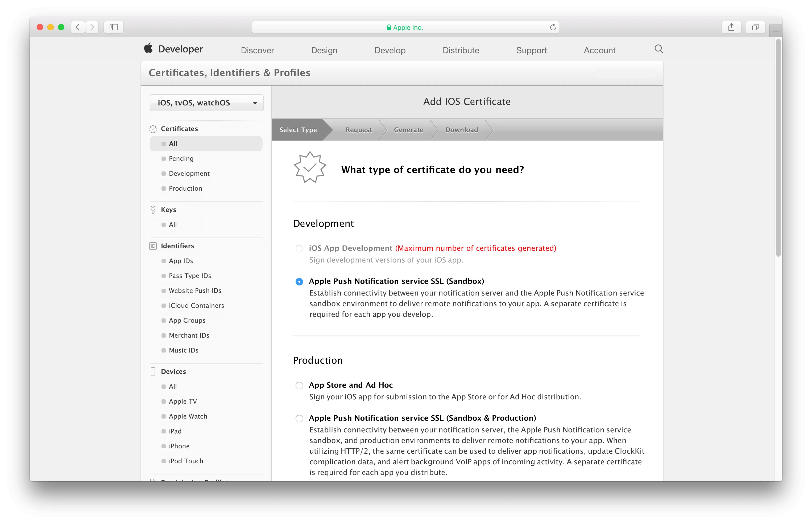Open iPhone devices
This screenshot has width=812, height=524.
[x=179, y=447]
